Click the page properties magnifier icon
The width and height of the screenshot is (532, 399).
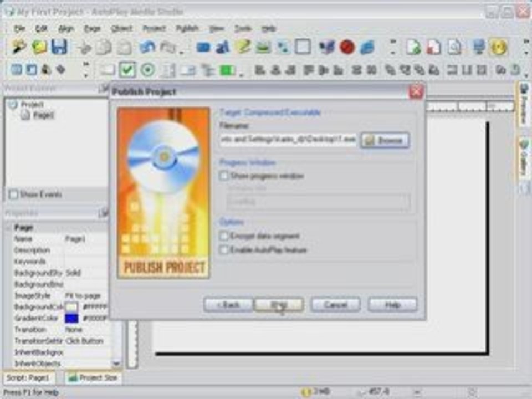(454, 47)
